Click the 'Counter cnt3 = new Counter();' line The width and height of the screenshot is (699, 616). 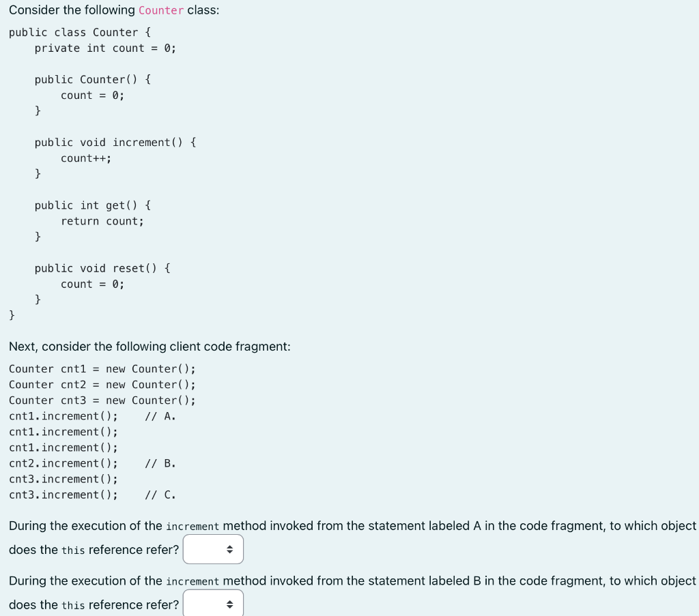point(102,400)
